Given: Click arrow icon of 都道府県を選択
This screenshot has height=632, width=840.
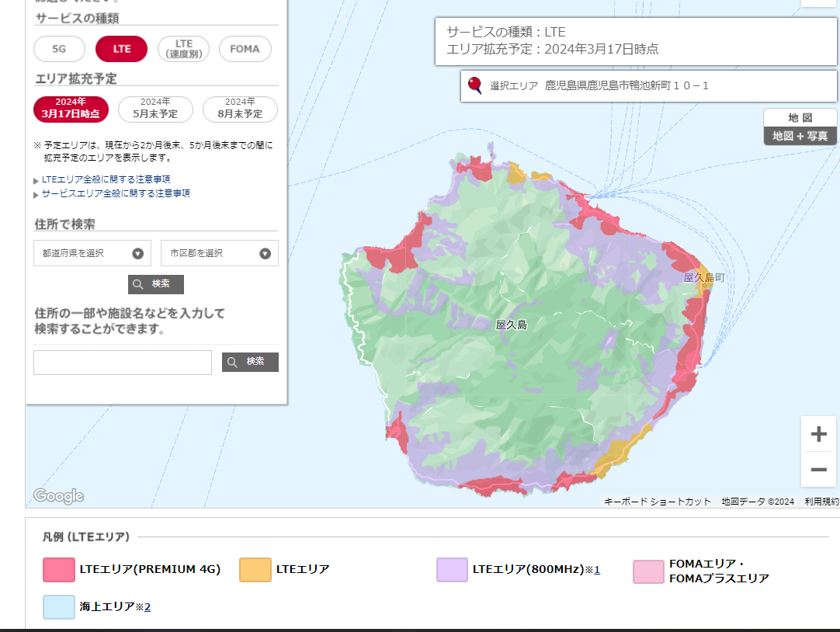Looking at the screenshot, I should 137,254.
